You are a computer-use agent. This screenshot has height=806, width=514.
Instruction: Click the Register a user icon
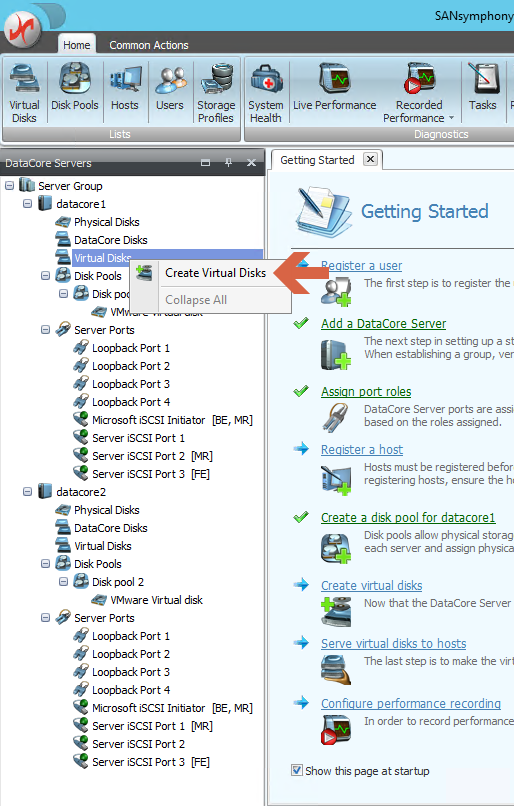(x=336, y=291)
